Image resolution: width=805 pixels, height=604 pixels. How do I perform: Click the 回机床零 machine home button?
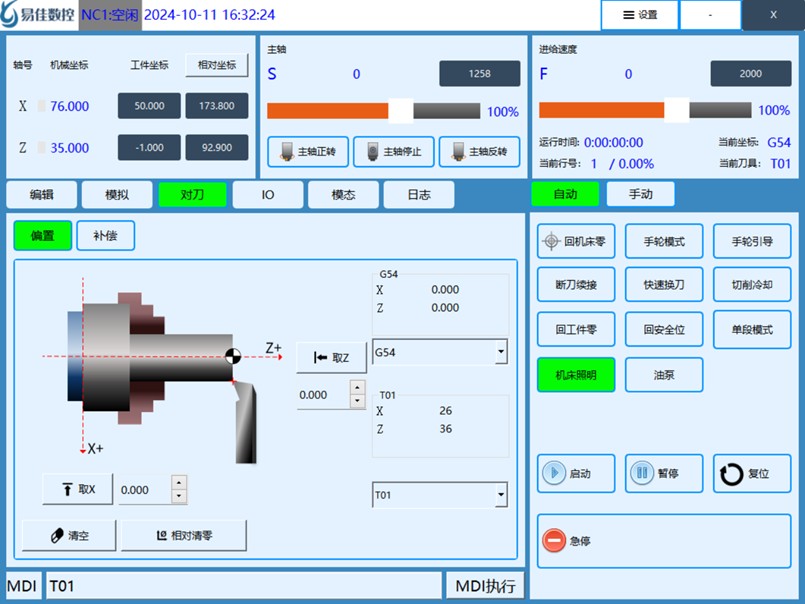576,241
